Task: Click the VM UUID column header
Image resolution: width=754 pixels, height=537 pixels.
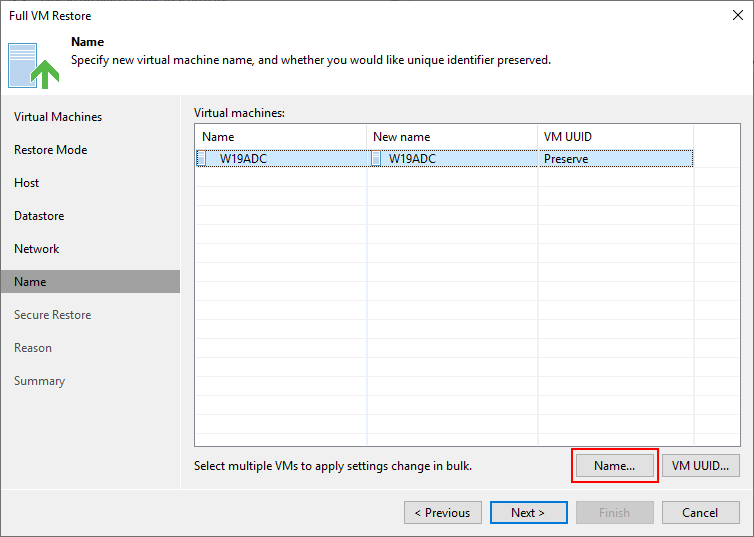Action: (616, 137)
